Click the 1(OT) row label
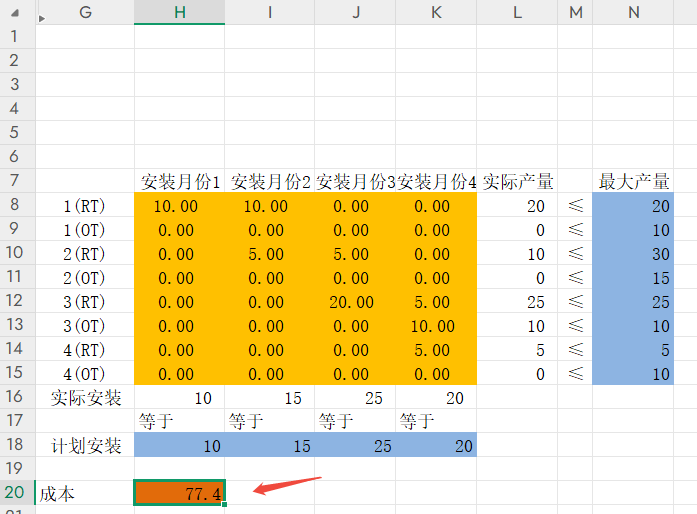The width and height of the screenshot is (697, 514). pos(85,229)
